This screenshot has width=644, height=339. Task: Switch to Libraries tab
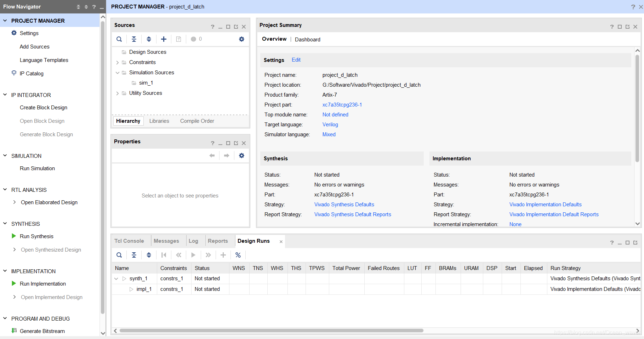click(159, 121)
